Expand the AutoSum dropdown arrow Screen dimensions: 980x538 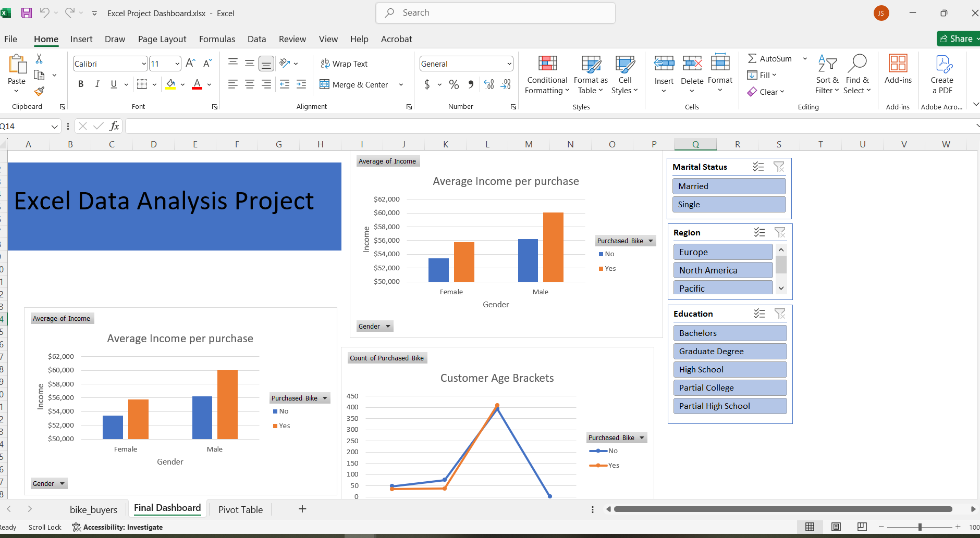[805, 59]
